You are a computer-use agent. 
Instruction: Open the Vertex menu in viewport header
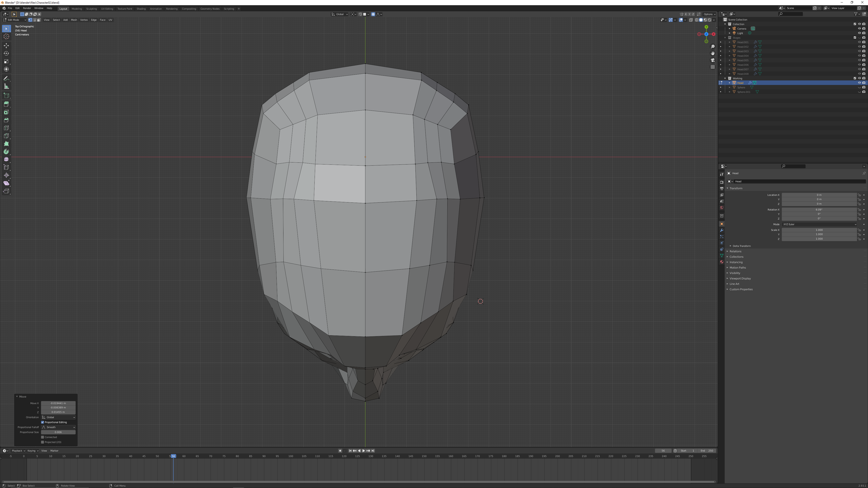pyautogui.click(x=84, y=20)
